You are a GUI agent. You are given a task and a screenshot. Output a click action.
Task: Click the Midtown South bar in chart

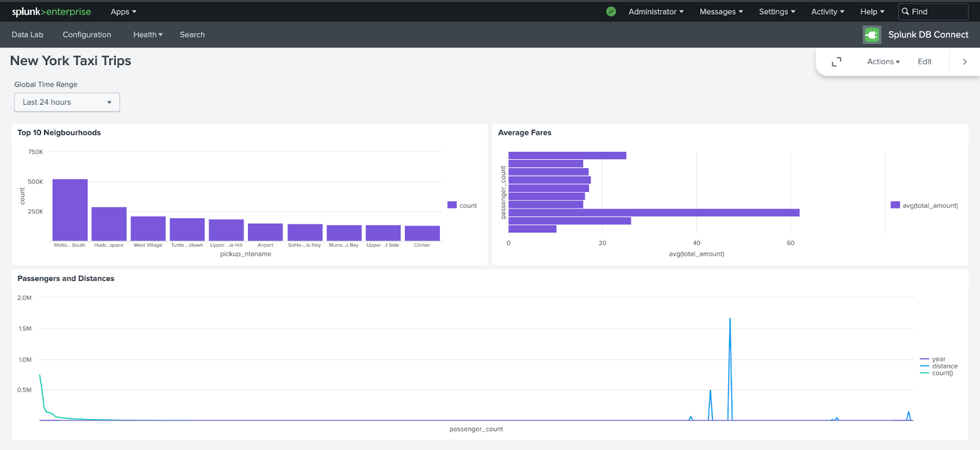[70, 210]
